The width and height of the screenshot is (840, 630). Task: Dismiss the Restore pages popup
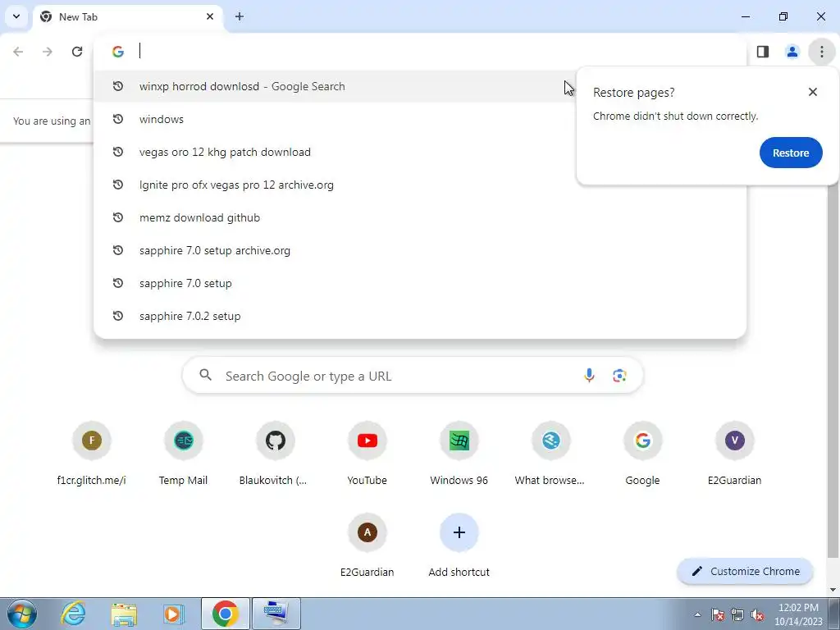[813, 92]
